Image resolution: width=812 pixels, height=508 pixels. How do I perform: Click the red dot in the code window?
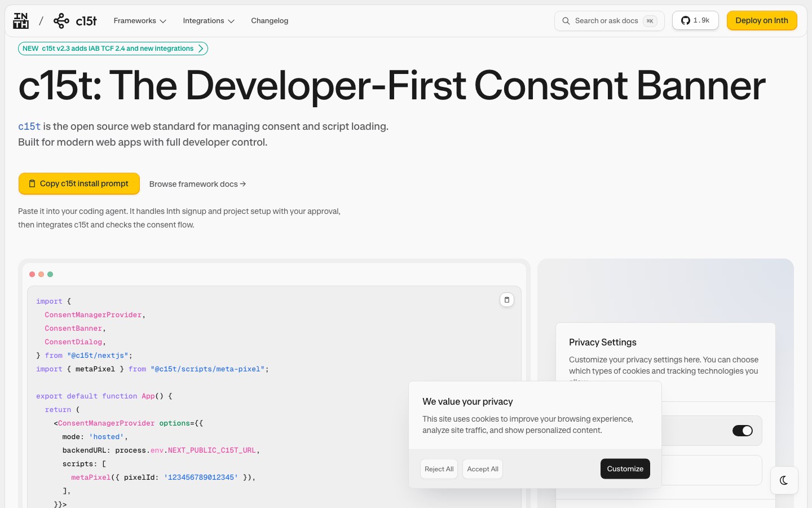coord(32,274)
